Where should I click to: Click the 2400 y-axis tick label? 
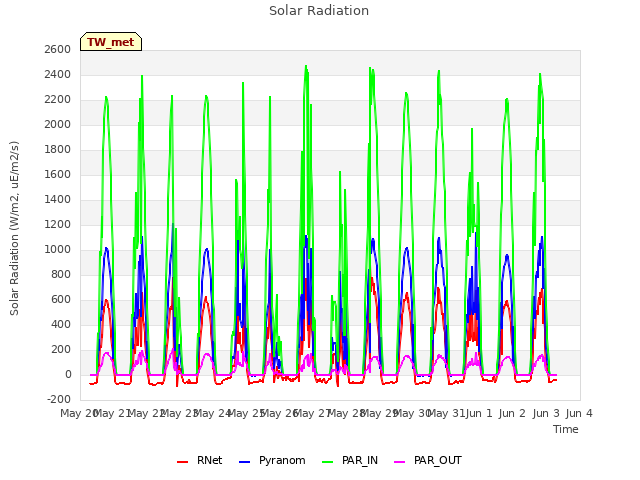click(58, 75)
